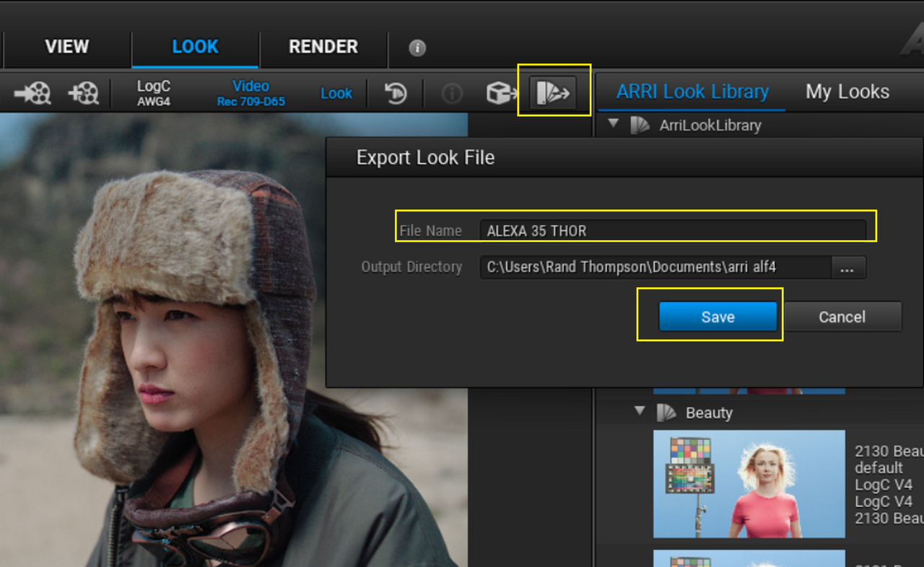Click the add clip plus icon
Viewport: 924px width, 567px height.
[x=83, y=93]
